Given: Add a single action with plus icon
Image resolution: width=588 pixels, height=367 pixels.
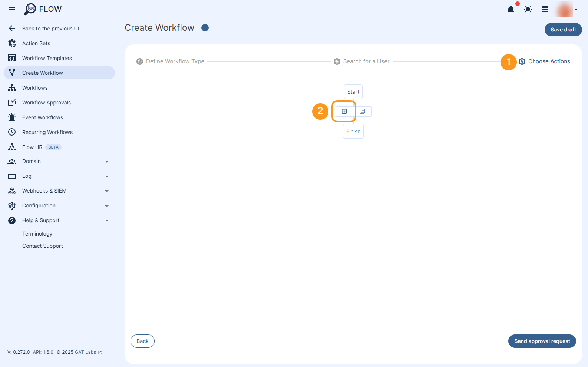Looking at the screenshot, I should 344,111.
